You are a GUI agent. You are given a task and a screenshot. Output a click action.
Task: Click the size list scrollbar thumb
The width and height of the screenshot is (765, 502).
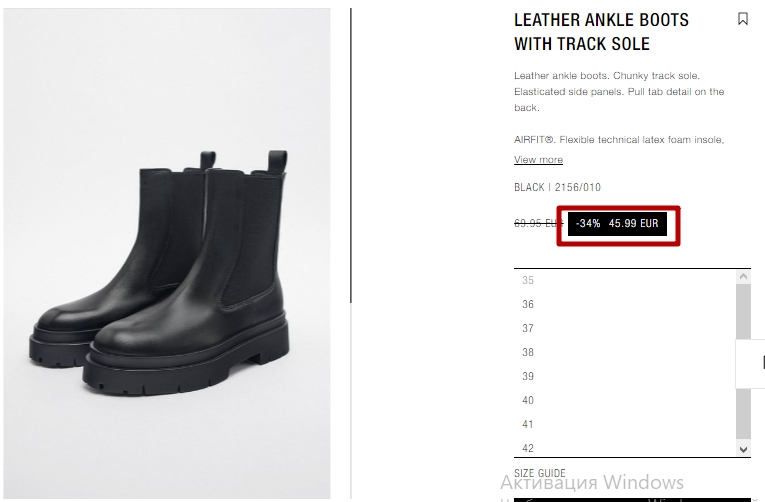744,361
